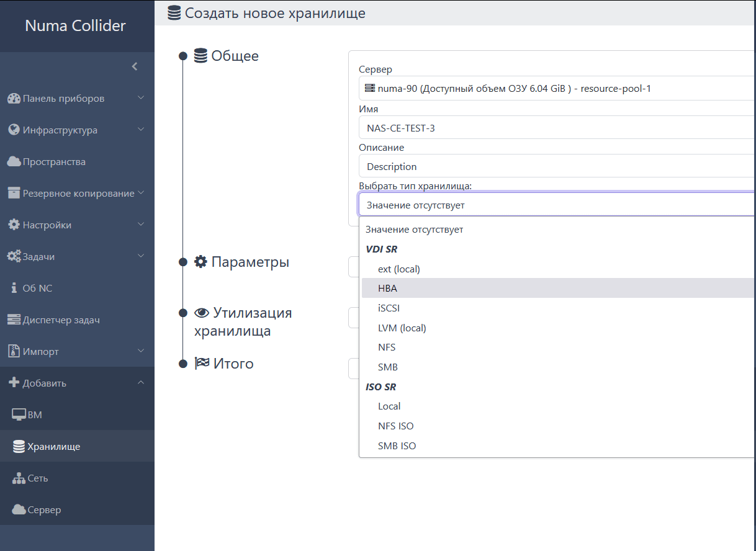The width and height of the screenshot is (756, 551).
Task: Click the archive icon beside Резервное копирование
Action: click(14, 193)
